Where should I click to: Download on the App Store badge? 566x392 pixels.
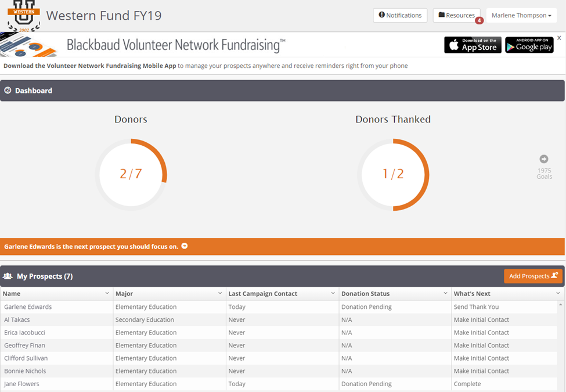click(473, 45)
